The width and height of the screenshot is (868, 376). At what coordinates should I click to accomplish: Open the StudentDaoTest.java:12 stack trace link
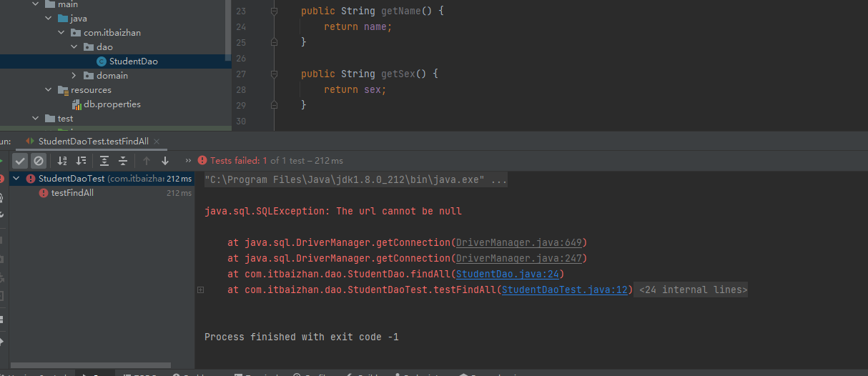click(x=564, y=290)
